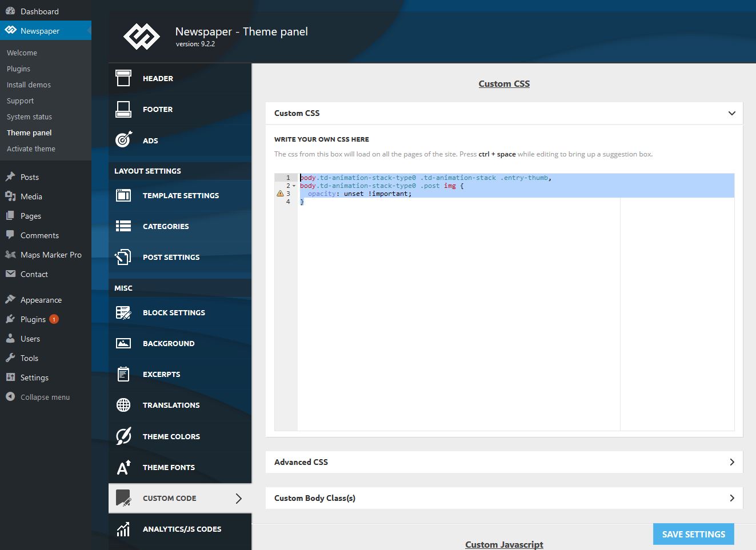The width and height of the screenshot is (756, 550).
Task: Click the Header panel icon
Action: click(123, 78)
